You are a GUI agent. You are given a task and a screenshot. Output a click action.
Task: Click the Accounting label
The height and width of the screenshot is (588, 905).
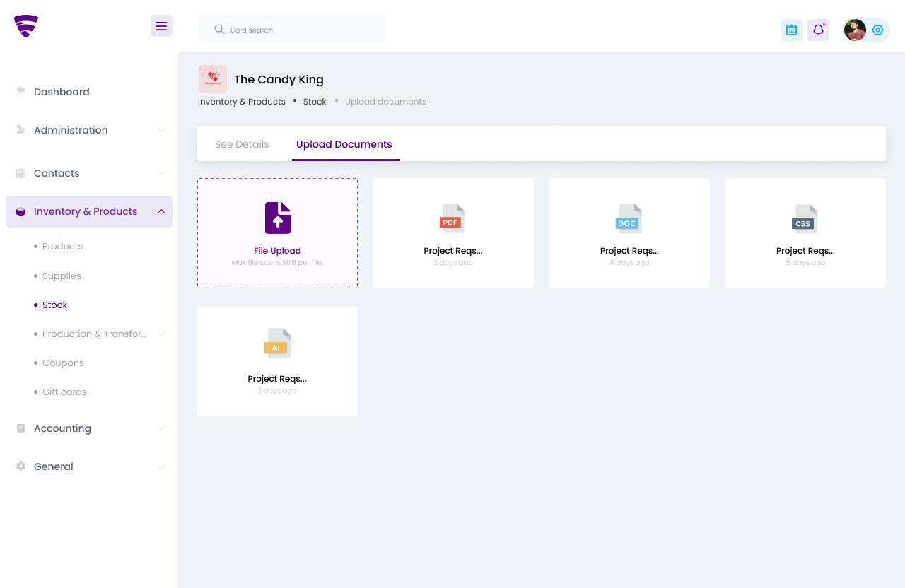coord(62,428)
